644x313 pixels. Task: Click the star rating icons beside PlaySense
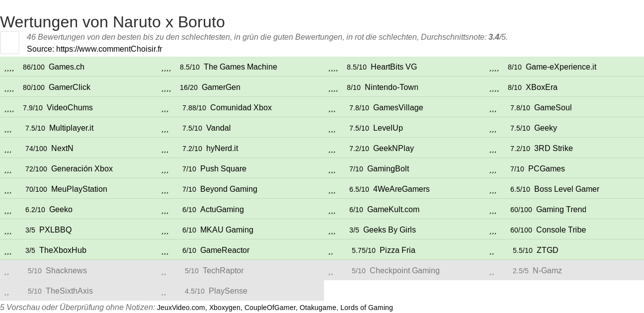pyautogui.click(x=164, y=292)
